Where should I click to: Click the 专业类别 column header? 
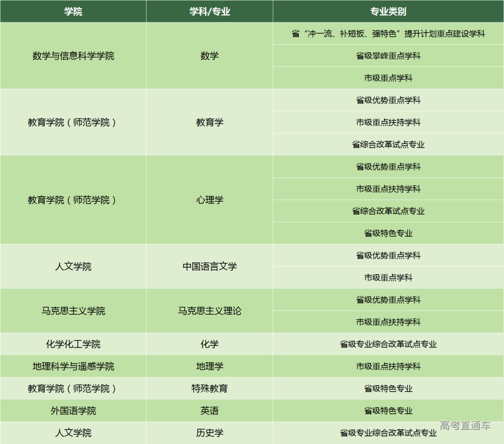tap(388, 12)
